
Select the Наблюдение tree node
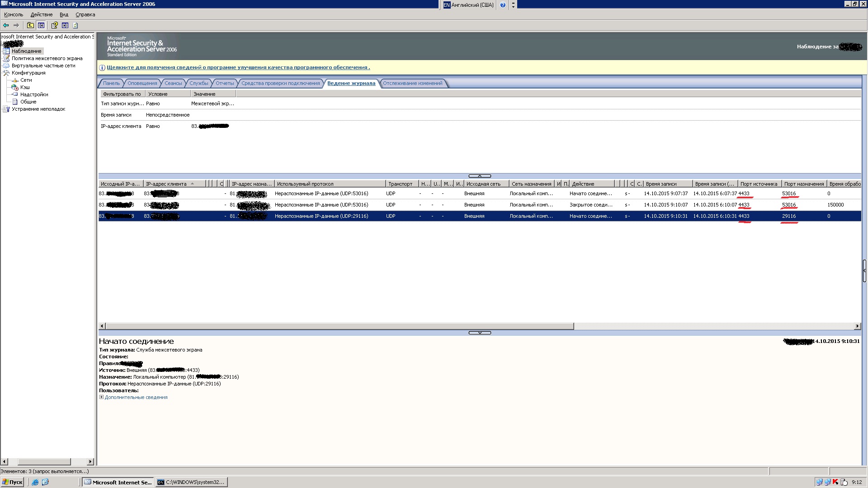pos(26,51)
